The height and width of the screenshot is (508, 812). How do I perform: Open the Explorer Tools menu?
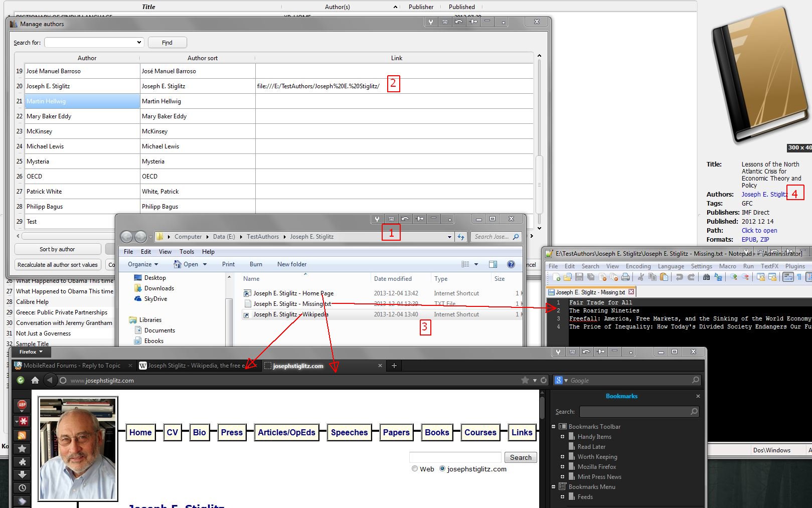click(x=187, y=252)
